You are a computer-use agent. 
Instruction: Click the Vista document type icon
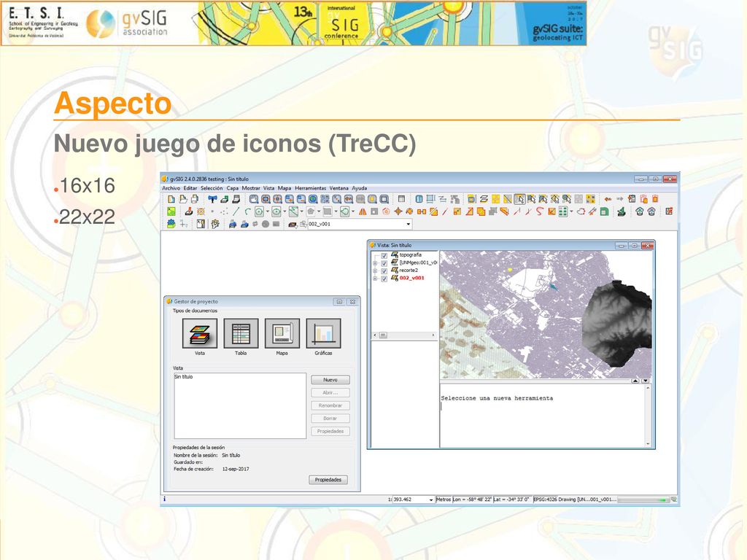[x=200, y=333]
